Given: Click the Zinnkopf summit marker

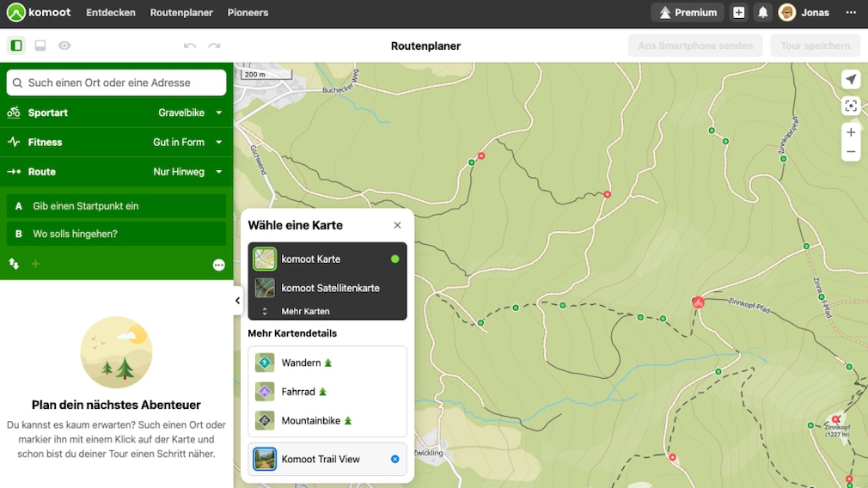Looking at the screenshot, I should pyautogui.click(x=835, y=419).
